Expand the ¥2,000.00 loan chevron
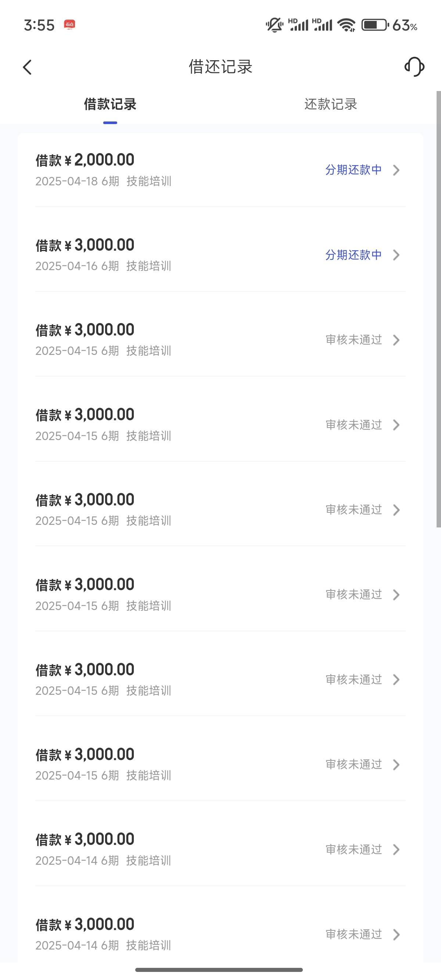 click(x=396, y=170)
